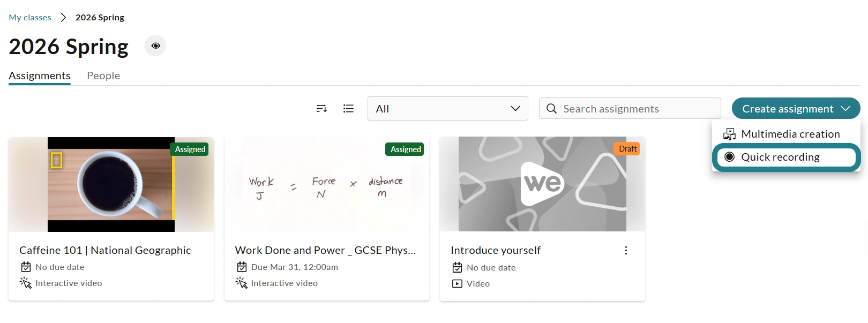Screen dimensions: 868x323
Task: Click in the Search assignments field
Action: [x=630, y=108]
